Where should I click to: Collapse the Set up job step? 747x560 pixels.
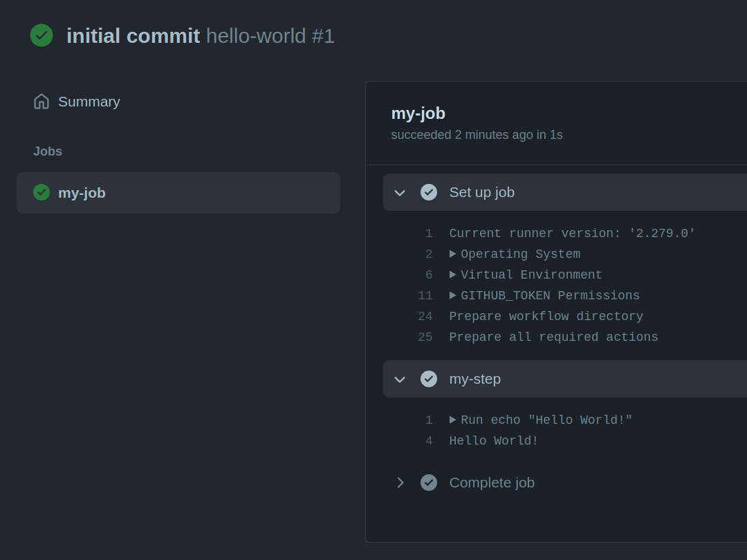400,192
